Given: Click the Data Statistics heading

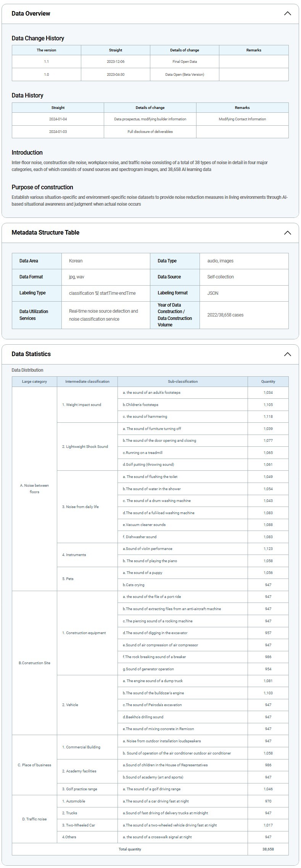Looking at the screenshot, I should 31,354.
